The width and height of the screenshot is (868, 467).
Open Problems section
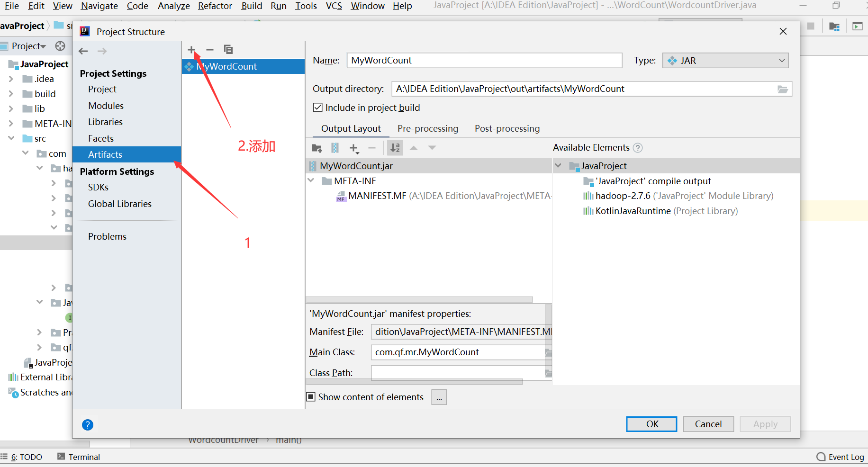tap(107, 236)
